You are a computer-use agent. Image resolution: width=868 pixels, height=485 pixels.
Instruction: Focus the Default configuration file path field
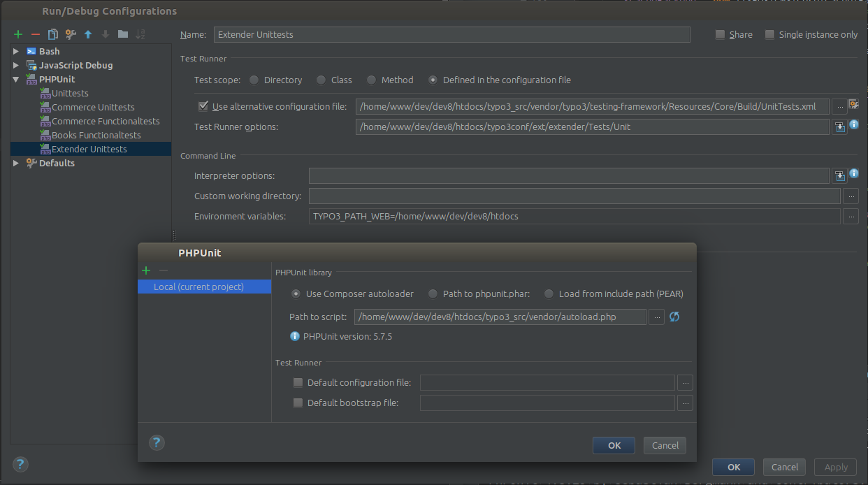click(547, 382)
